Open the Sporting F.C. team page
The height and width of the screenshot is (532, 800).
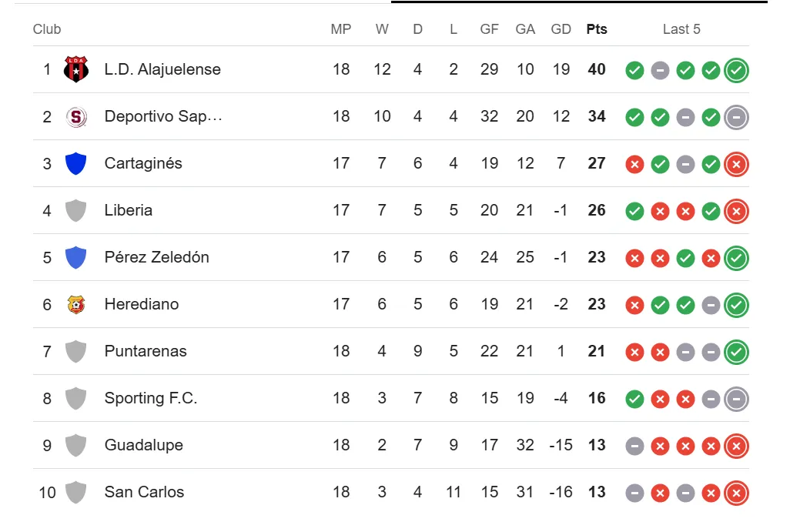[150, 398]
